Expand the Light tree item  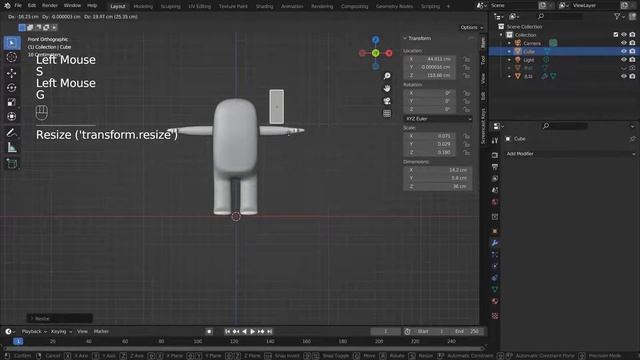[509, 60]
